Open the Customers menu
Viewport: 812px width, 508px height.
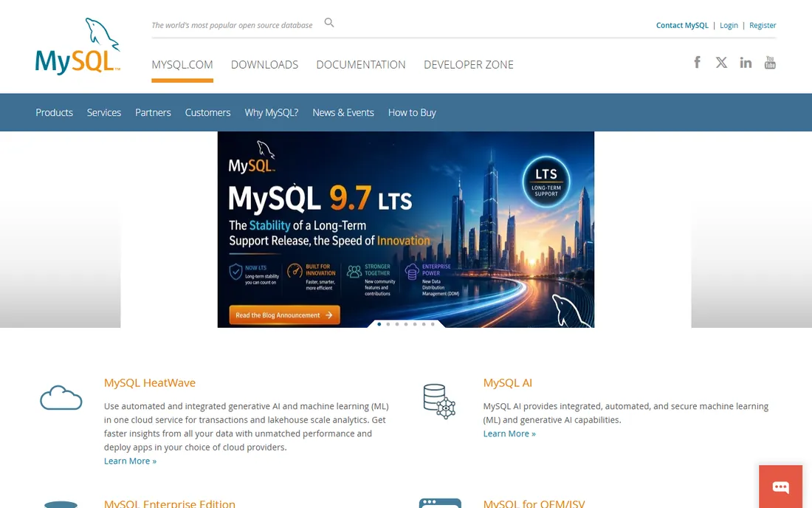(207, 112)
